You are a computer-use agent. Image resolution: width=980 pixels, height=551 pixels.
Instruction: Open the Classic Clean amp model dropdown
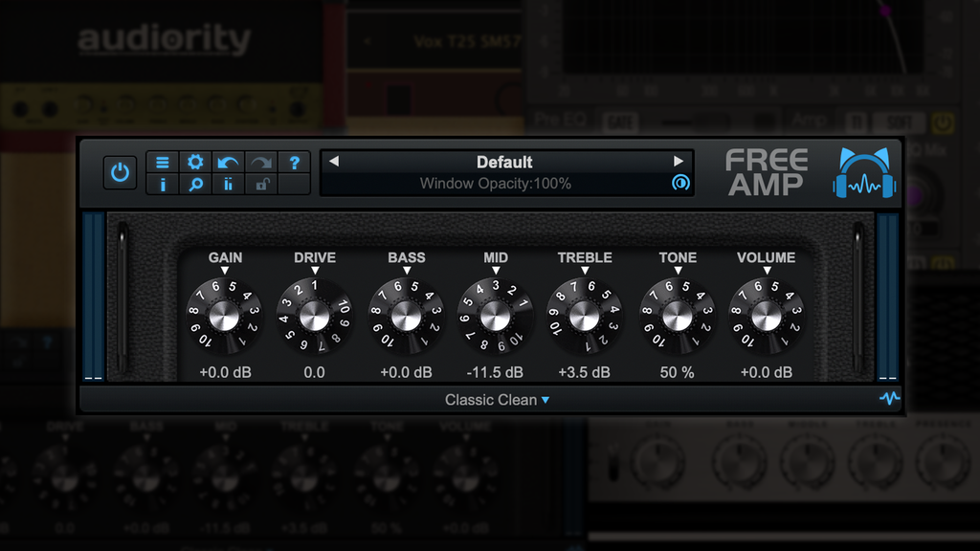click(497, 400)
